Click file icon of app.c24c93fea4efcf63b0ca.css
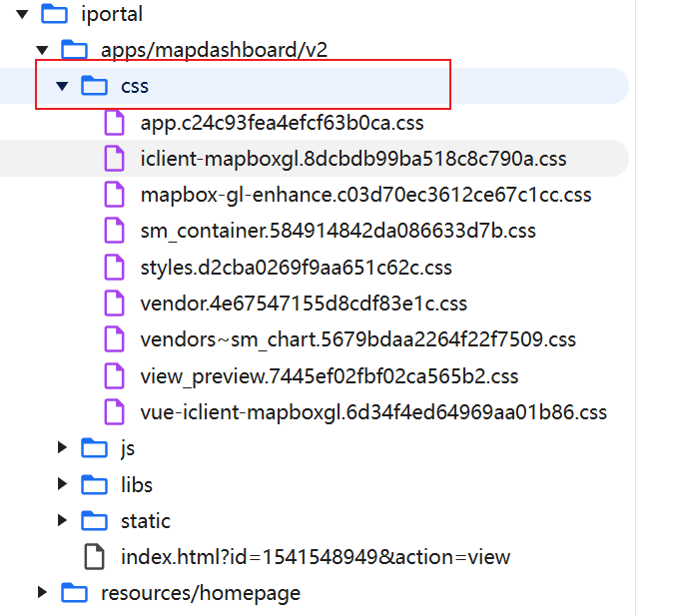The width and height of the screenshot is (686, 616). [x=114, y=122]
